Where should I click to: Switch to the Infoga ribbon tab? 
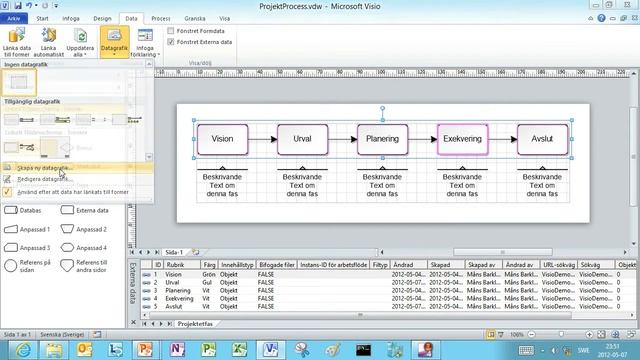coord(71,18)
